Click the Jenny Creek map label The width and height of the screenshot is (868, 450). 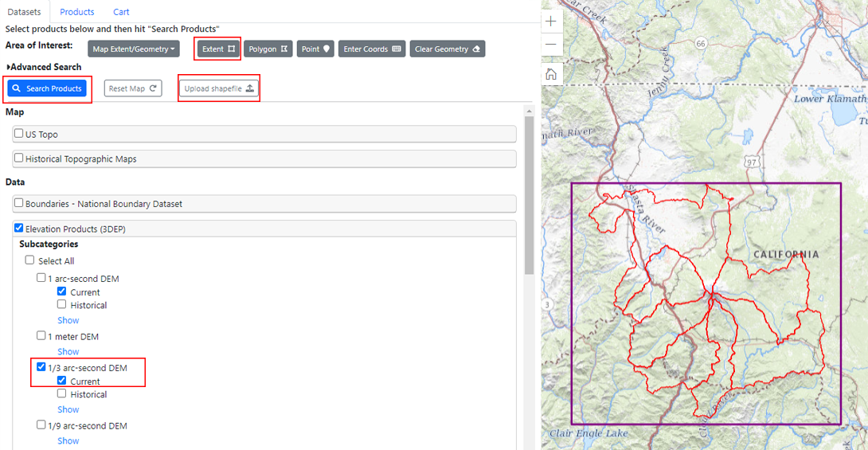coord(659,72)
